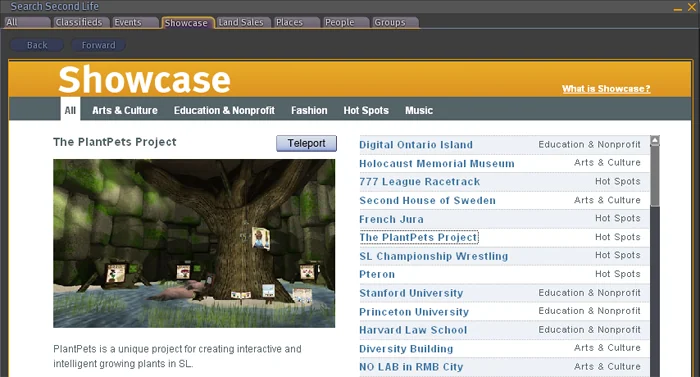700x377 pixels.
Task: Select The PlantPets Project in list
Action: 418,237
